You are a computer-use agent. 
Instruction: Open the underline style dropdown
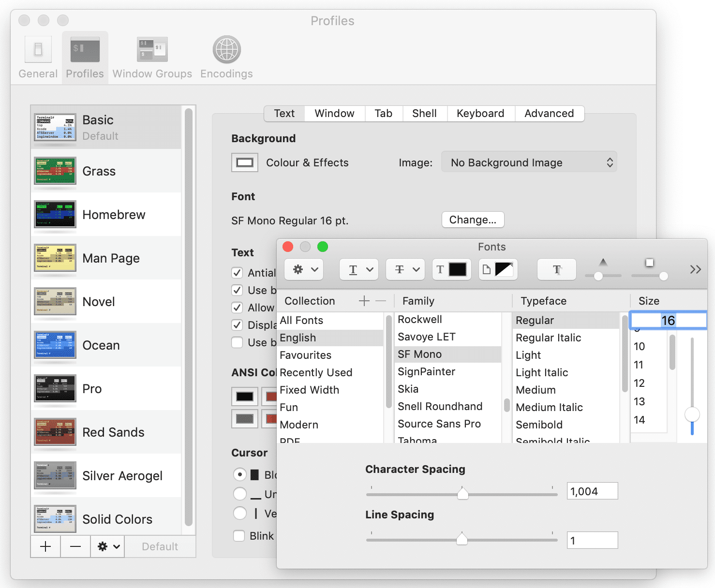(358, 269)
